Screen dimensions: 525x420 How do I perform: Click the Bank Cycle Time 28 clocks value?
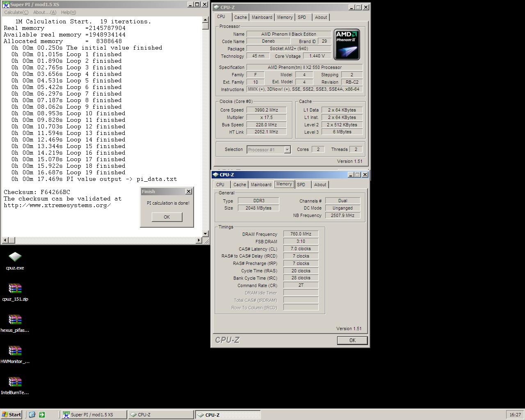pos(301,278)
